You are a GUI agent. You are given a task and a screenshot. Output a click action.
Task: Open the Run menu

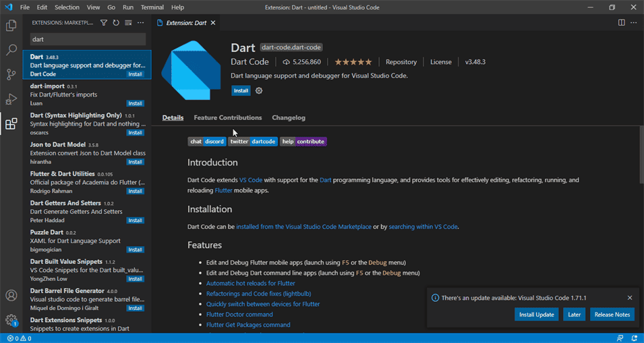click(128, 7)
